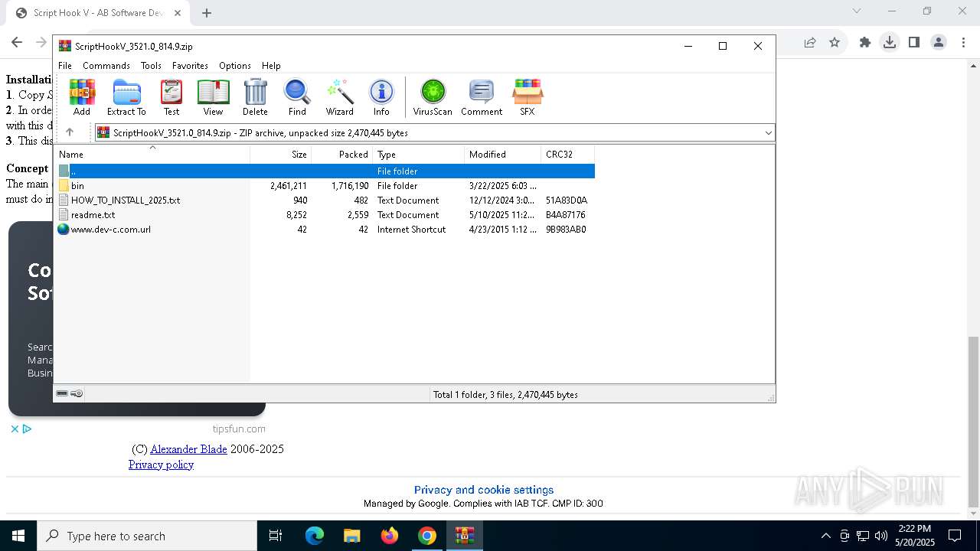The height and width of the screenshot is (551, 980).
Task: Sort by Modified column header
Action: point(502,154)
